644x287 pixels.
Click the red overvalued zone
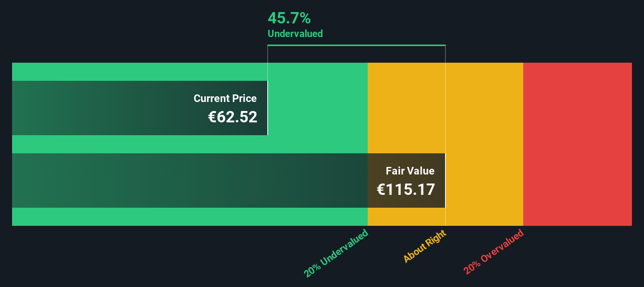577,144
